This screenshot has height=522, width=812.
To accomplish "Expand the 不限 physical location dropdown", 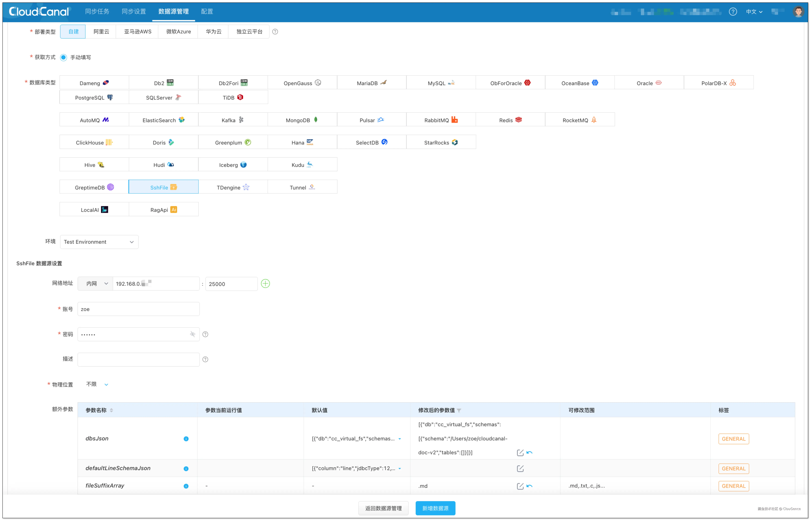I will coord(97,384).
